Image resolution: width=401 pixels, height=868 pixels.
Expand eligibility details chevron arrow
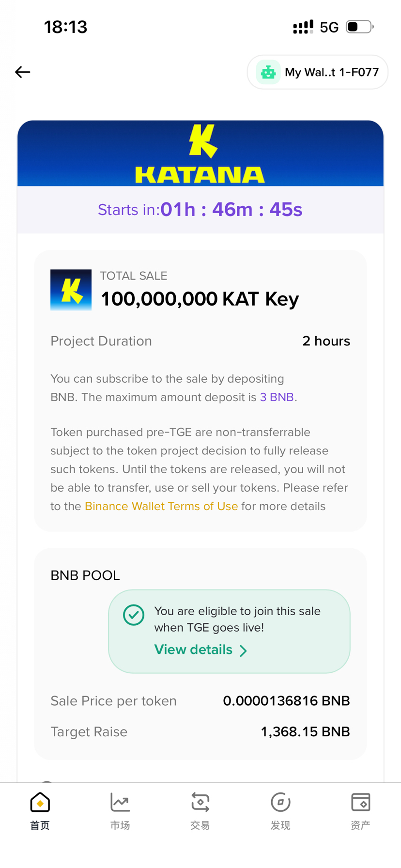pyautogui.click(x=243, y=651)
